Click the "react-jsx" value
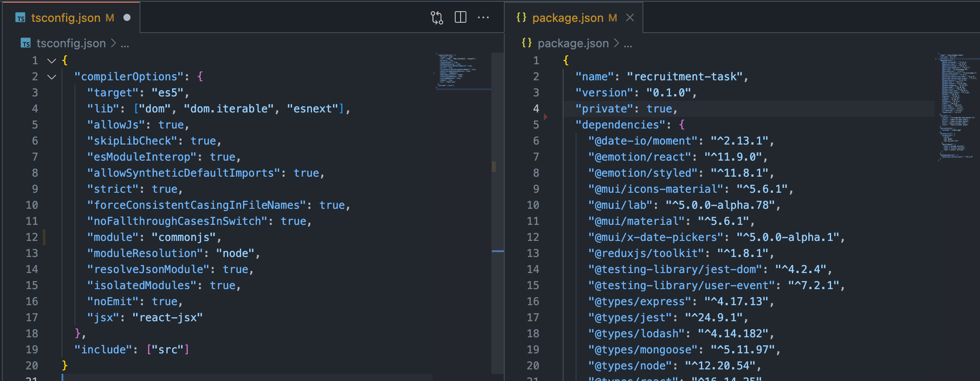This screenshot has height=381, width=980. [168, 318]
